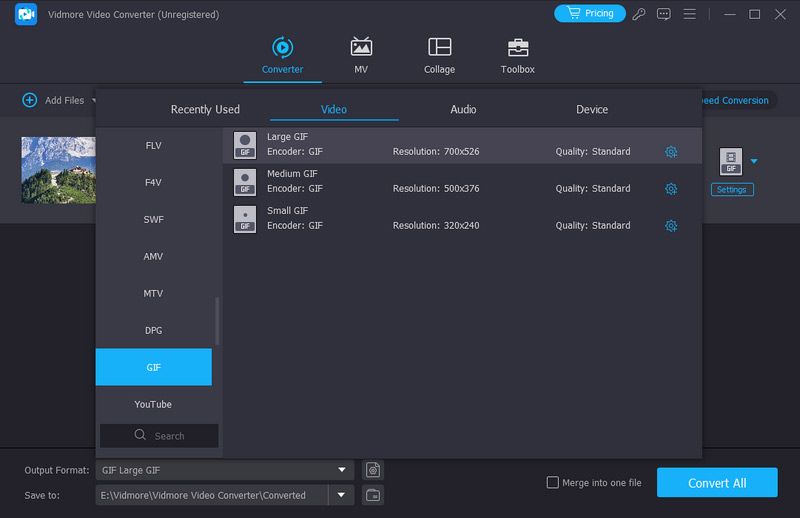Open the Converter module icon
Viewport: 800px width, 518px height.
click(x=282, y=48)
